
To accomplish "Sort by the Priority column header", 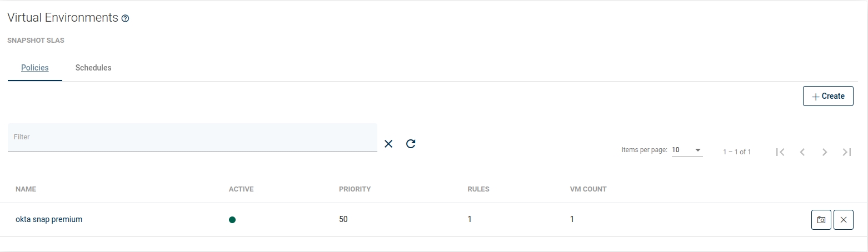I will [355, 189].
